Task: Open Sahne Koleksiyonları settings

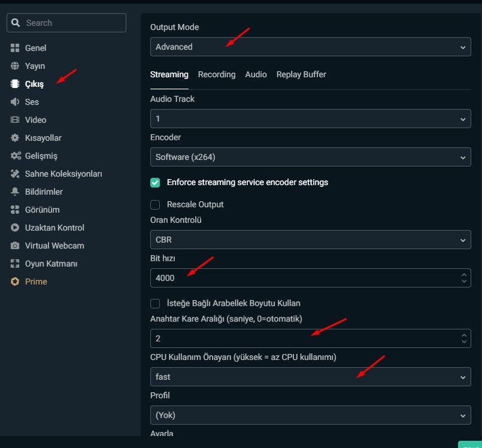Action: pos(63,174)
